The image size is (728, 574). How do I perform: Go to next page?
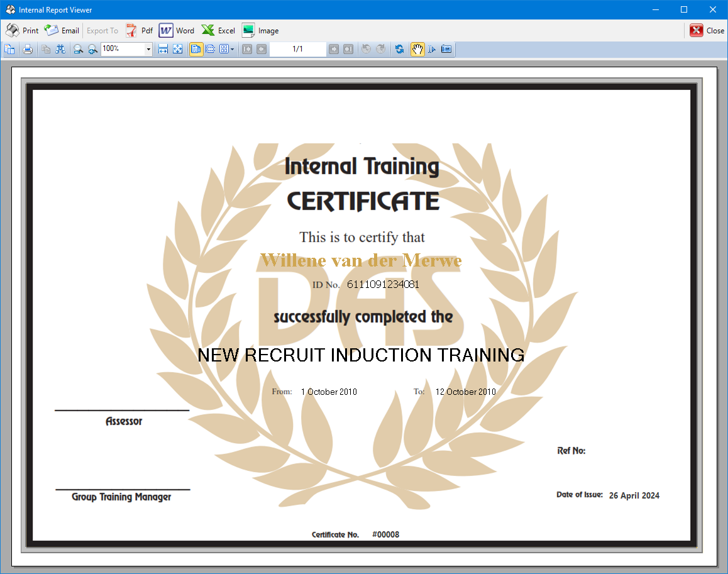[x=333, y=49]
